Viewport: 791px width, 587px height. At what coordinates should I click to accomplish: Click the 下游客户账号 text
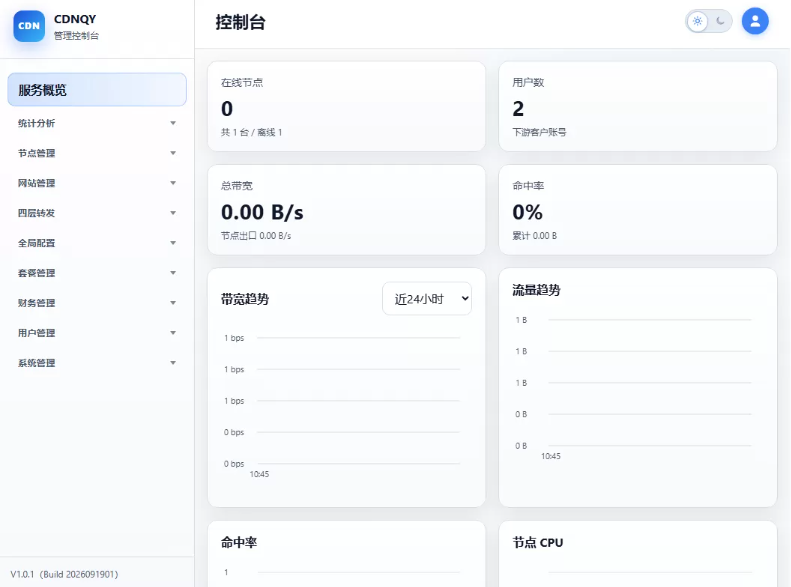click(x=539, y=132)
